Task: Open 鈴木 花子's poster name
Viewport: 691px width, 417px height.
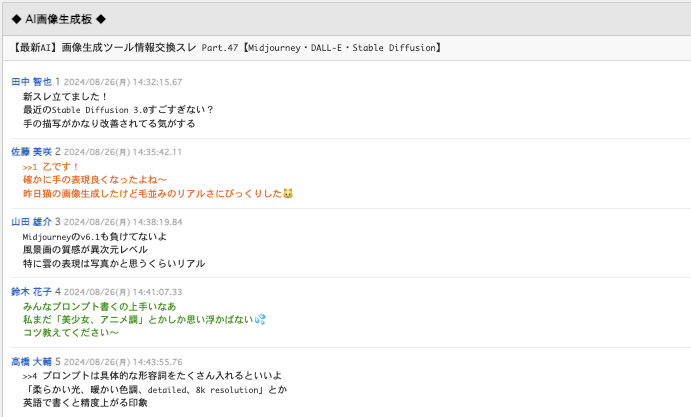Action: tap(31, 292)
